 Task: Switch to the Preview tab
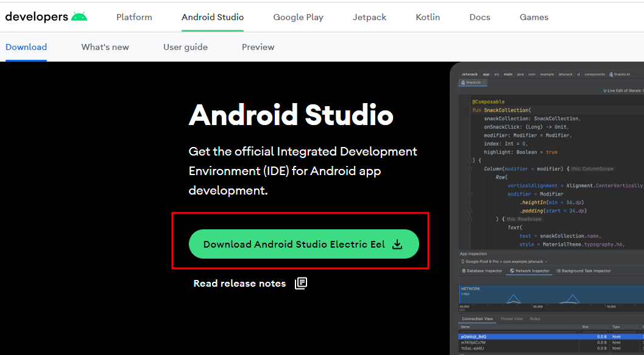[x=258, y=47]
